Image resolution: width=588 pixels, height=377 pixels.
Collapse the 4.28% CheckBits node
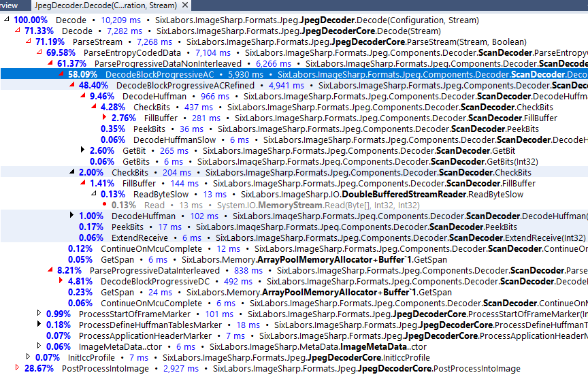94,106
